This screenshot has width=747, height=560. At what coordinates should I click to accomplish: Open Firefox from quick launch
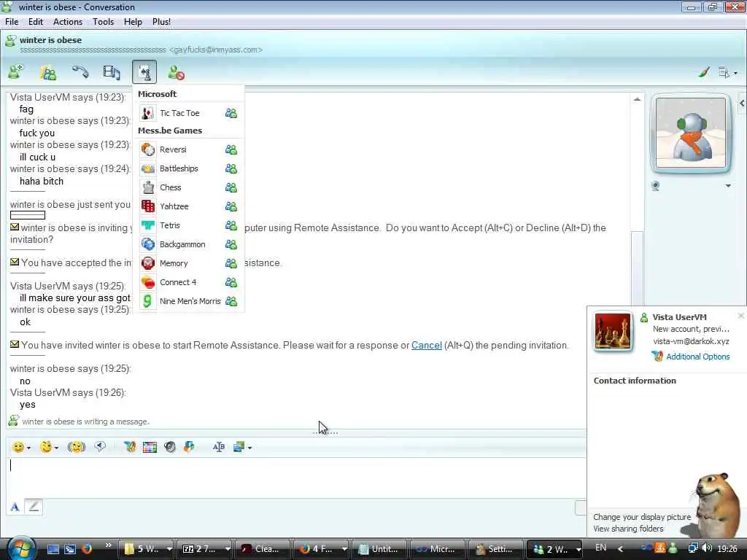coord(87,548)
